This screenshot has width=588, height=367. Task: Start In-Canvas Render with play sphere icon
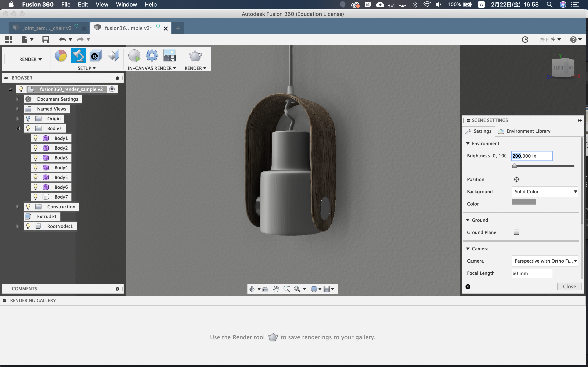pos(134,56)
